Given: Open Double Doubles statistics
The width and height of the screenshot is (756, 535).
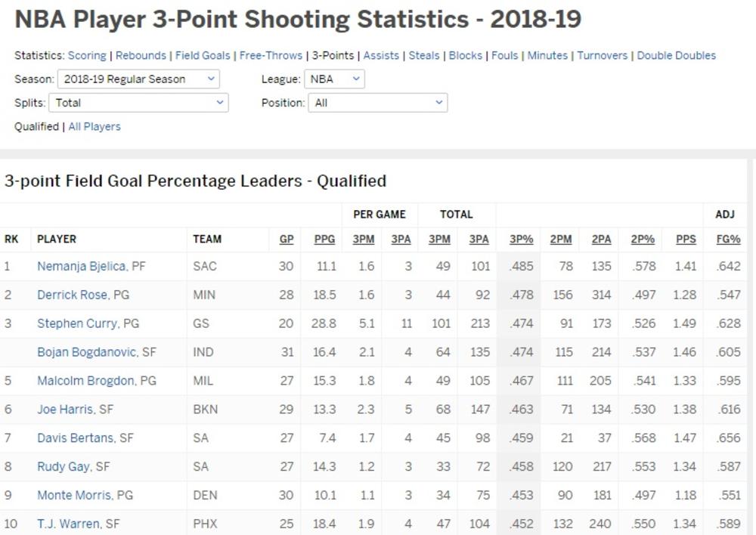Looking at the screenshot, I should [x=677, y=55].
